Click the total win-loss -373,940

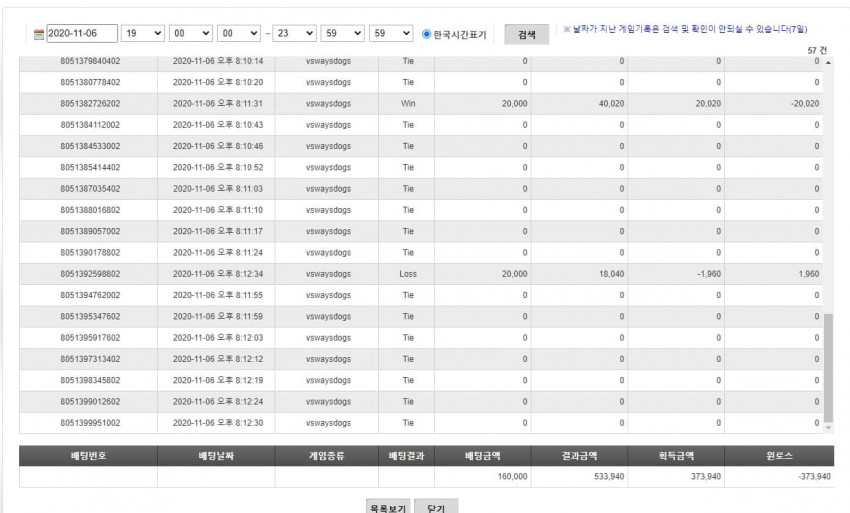[x=814, y=477]
